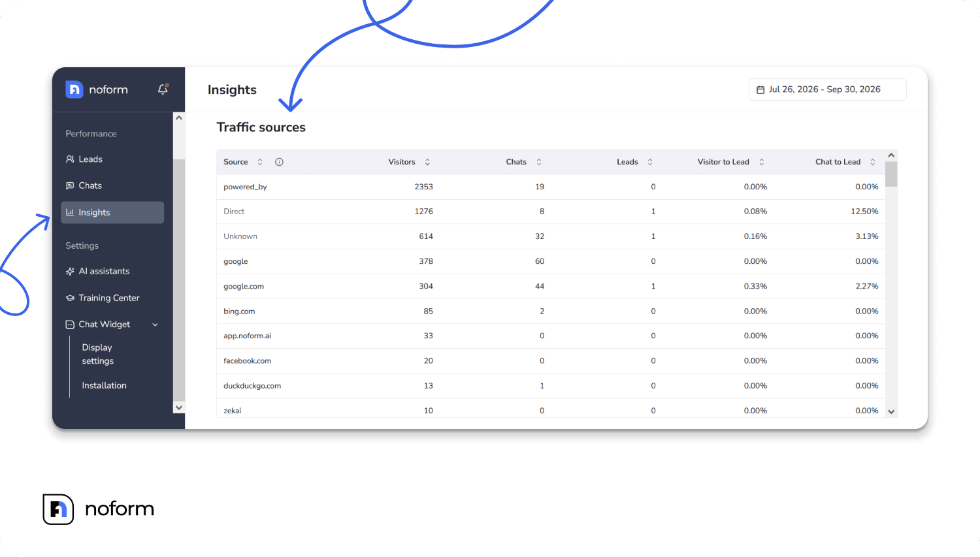Select the duckduckgo.com source cell
Screen dimensions: 980x557
[252, 386]
